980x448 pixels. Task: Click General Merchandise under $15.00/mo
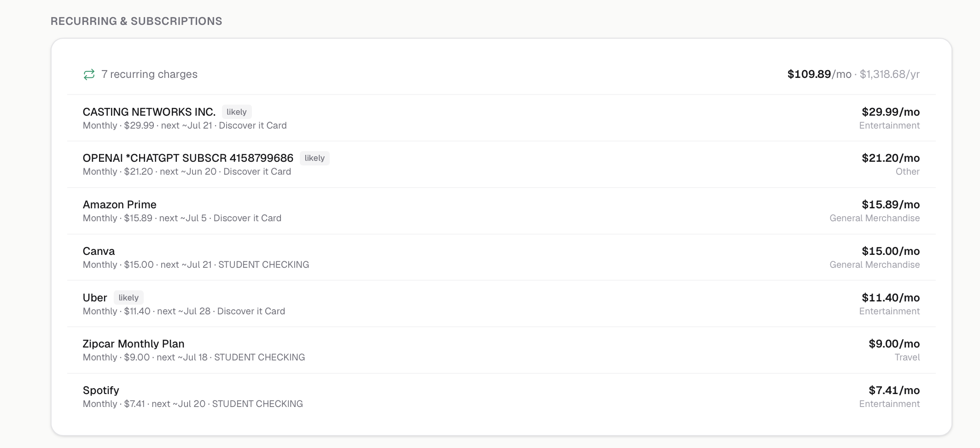(875, 265)
